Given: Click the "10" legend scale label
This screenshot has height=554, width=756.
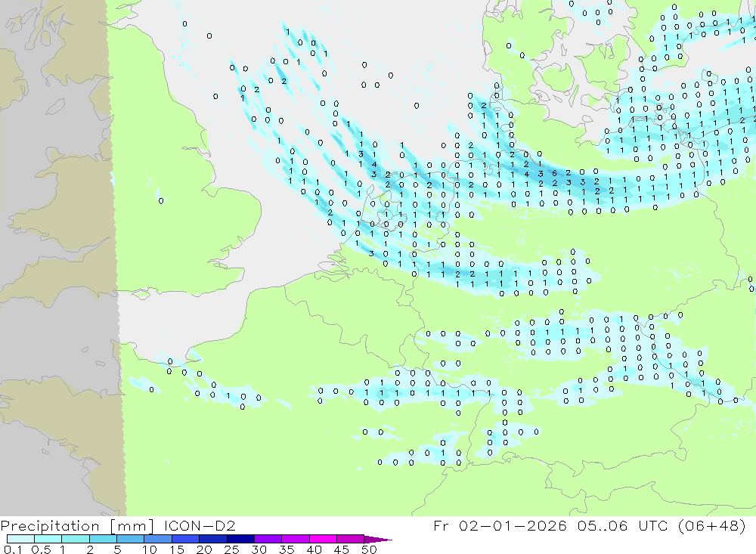Looking at the screenshot, I should [150, 549].
